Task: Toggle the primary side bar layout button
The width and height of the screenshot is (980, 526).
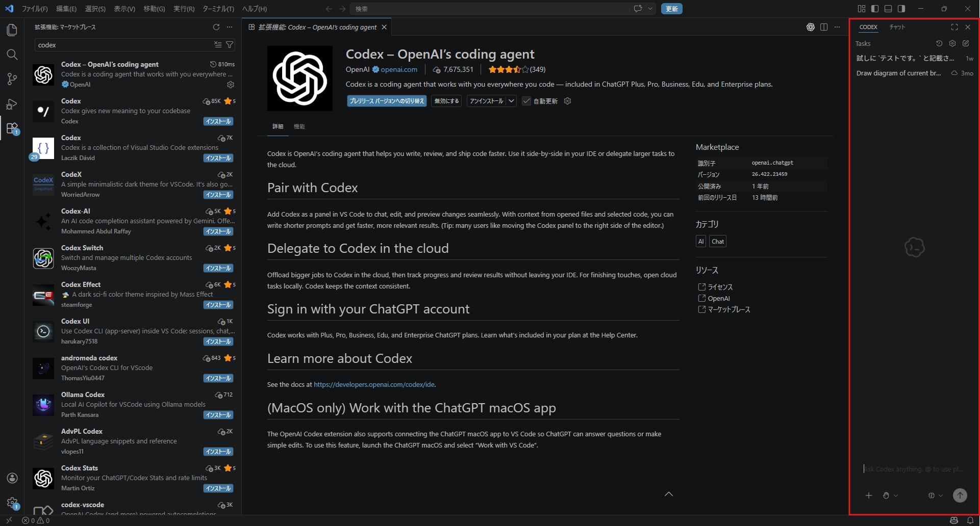Action: click(x=875, y=9)
